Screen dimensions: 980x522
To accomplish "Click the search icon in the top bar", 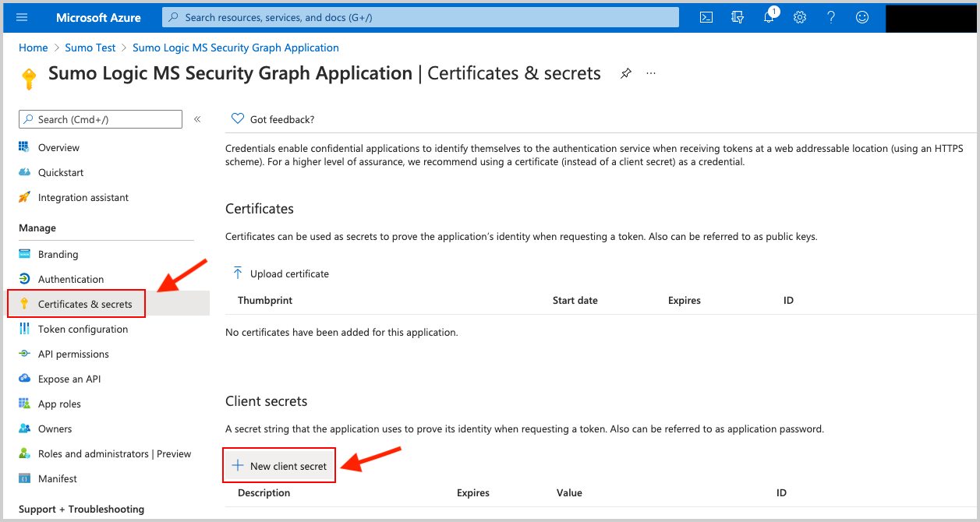I will click(x=172, y=16).
